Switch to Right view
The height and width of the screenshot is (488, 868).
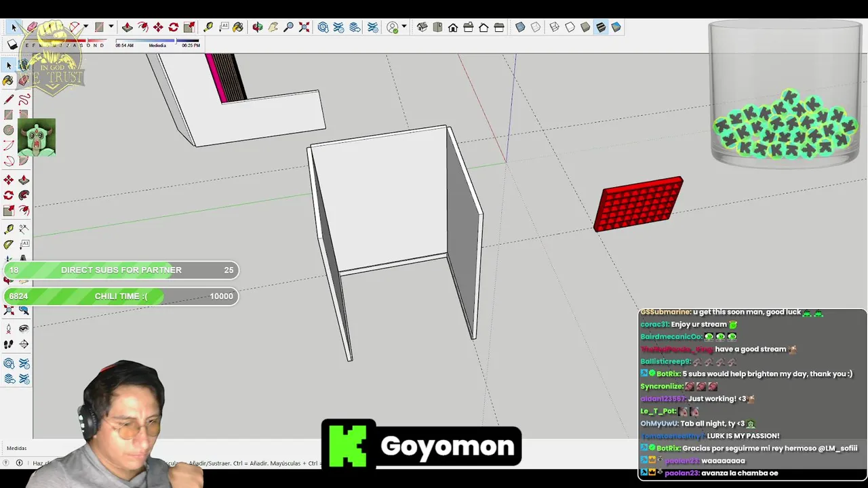point(469,27)
